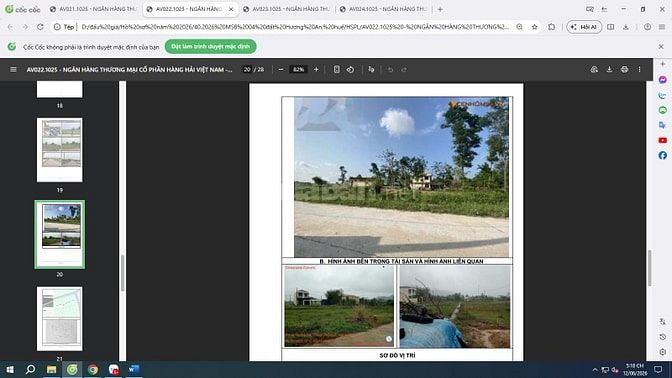The height and width of the screenshot is (378, 672).
Task: Click the Tệp file info icon in address bar
Action: 63,27
